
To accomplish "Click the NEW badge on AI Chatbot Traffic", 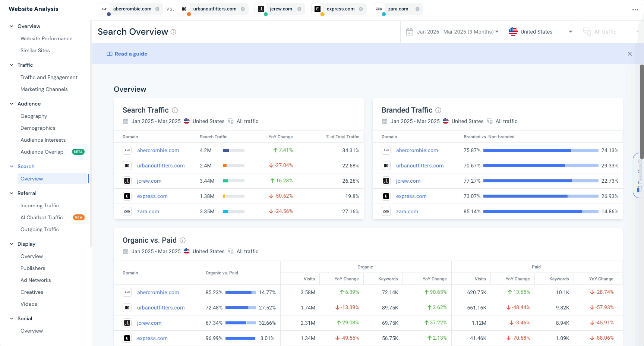I will click(x=79, y=217).
